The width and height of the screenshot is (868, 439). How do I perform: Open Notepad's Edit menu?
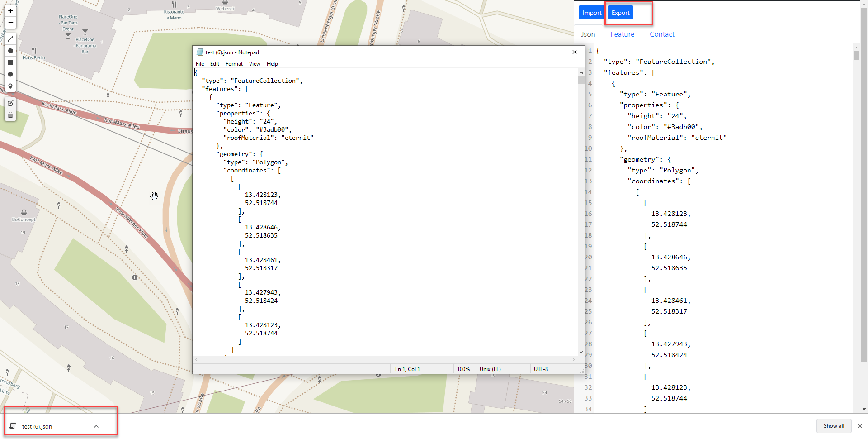point(215,64)
